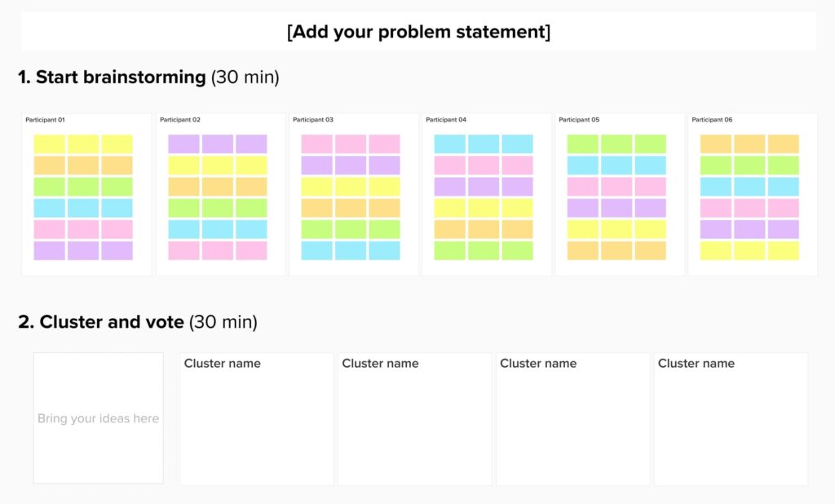Image resolution: width=835 pixels, height=504 pixels.
Task: Click inside the third cluster box
Action: pos(572,428)
